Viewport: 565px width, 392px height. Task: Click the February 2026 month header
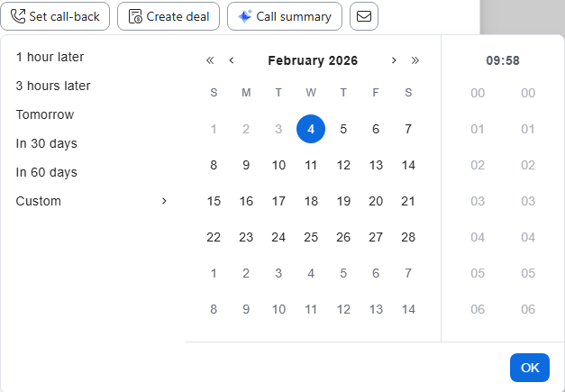pos(313,60)
